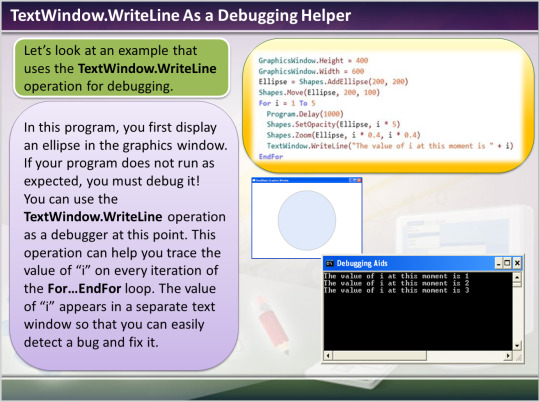Click the graphics window title bar

click(x=307, y=180)
